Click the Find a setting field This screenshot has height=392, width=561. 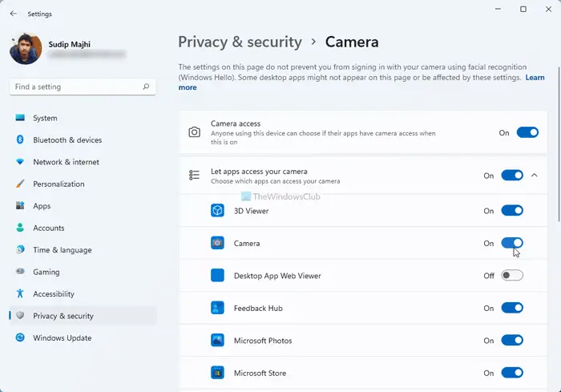83,87
